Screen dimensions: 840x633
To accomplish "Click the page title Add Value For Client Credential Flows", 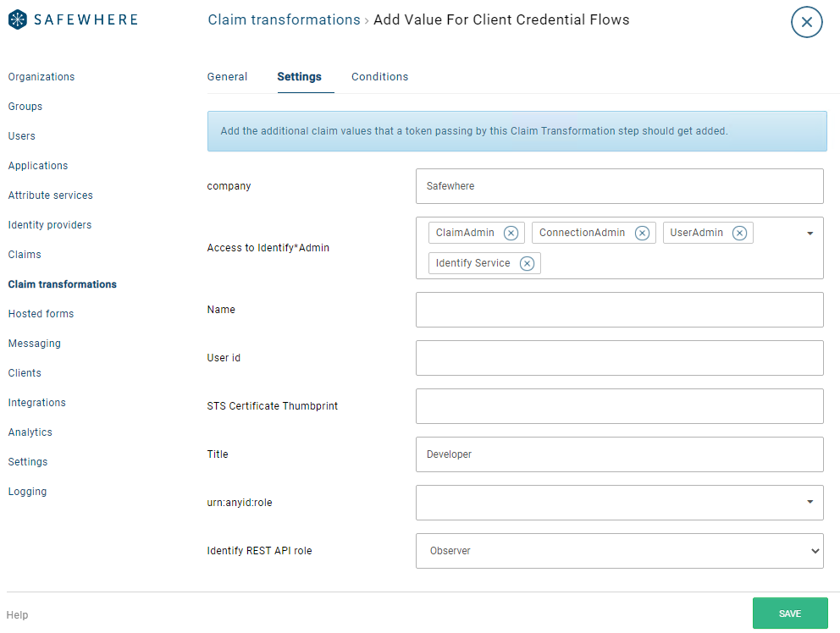I will coord(501,19).
